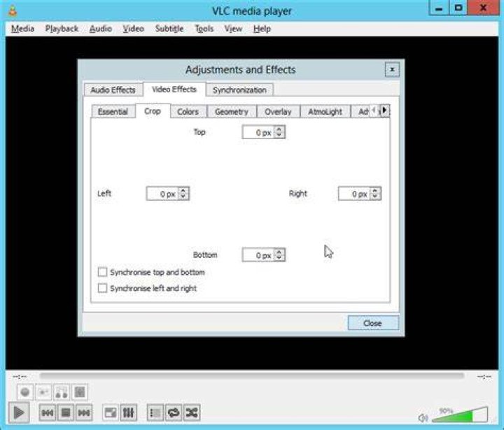Click the Left crop input field

coord(162,194)
